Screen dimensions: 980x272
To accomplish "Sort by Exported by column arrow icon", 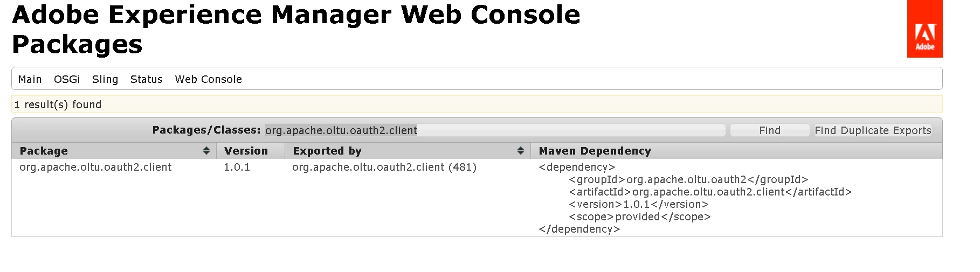I will [520, 151].
